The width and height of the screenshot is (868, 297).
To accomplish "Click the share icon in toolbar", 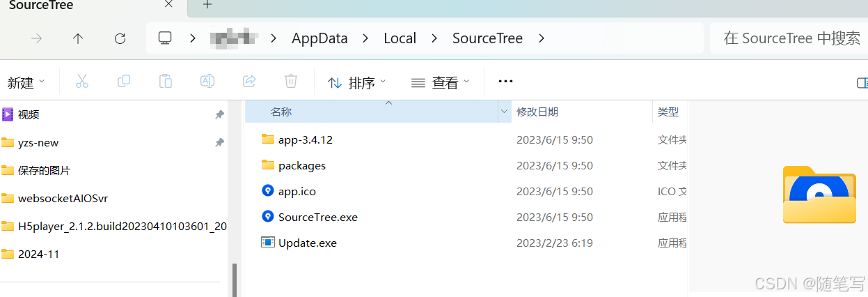I will pos(249,82).
